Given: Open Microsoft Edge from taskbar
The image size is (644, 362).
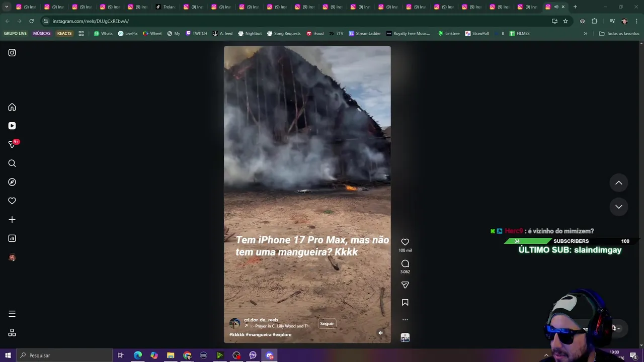Looking at the screenshot, I should pyautogui.click(x=137, y=355).
